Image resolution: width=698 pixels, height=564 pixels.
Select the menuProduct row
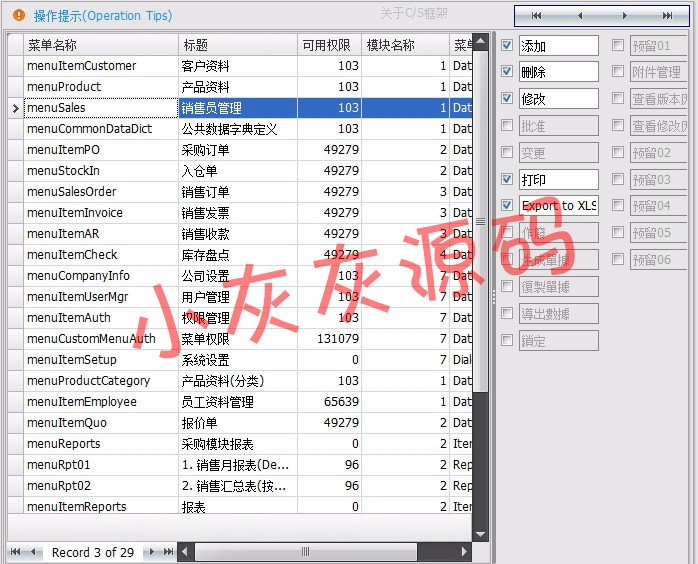tap(240, 87)
